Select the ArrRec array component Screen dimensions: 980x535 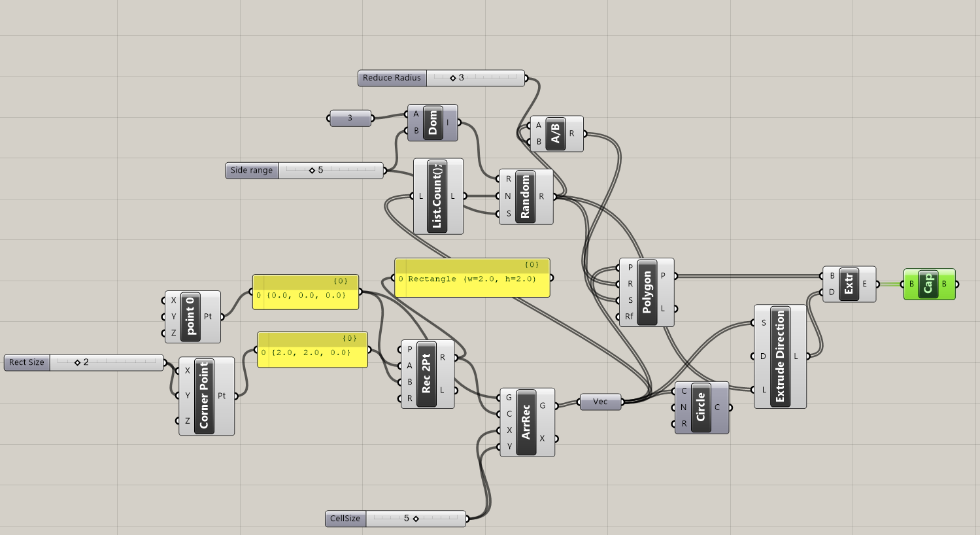coord(527,422)
